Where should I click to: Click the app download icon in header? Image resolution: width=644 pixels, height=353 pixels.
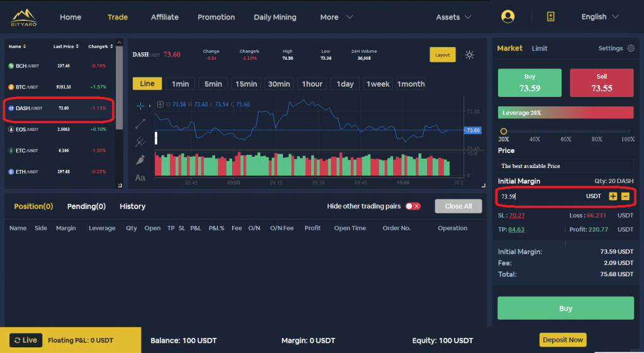click(551, 17)
